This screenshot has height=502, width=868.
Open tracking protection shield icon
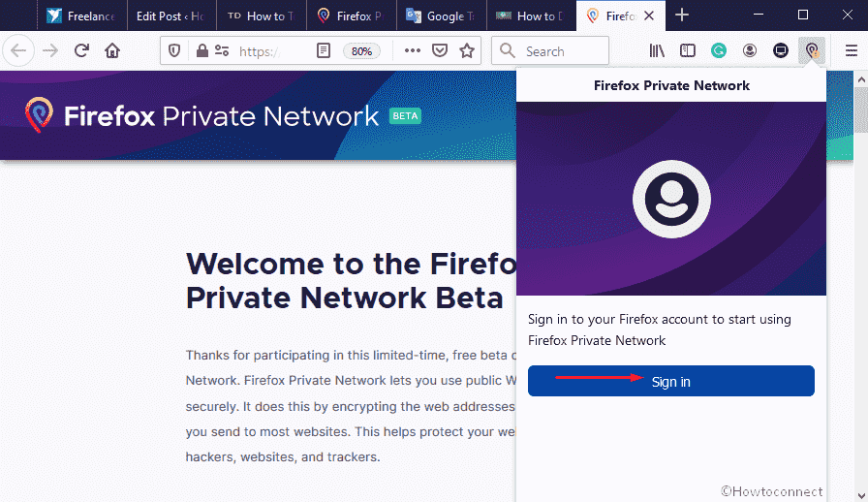point(174,51)
